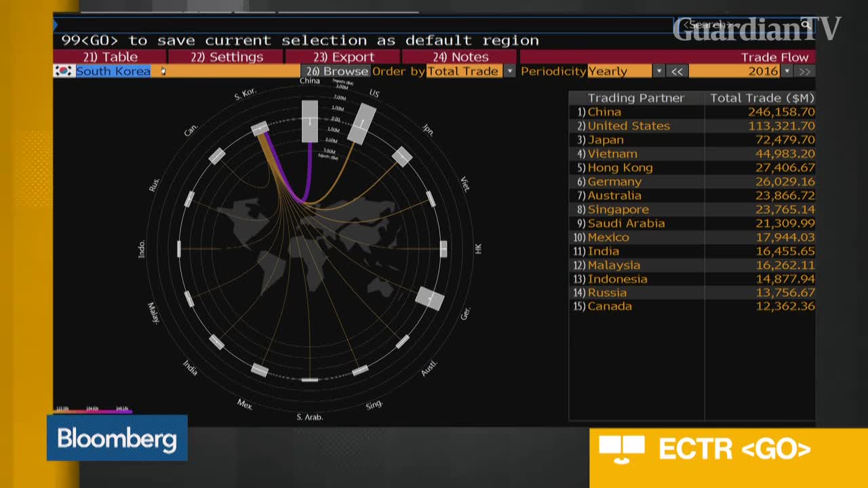Select the India node on the chart
Viewport: 868px width, 488px height.
pyautogui.click(x=216, y=342)
